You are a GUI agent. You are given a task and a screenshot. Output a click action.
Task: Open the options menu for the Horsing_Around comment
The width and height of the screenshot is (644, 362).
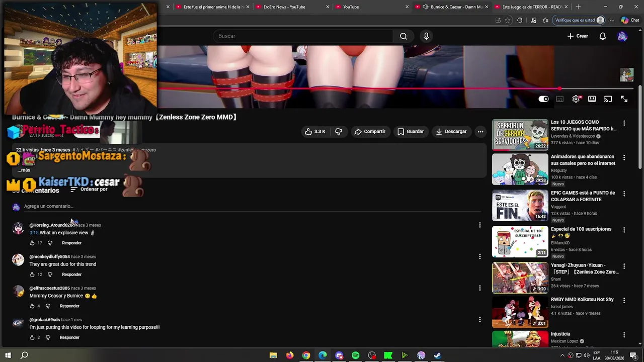(479, 225)
